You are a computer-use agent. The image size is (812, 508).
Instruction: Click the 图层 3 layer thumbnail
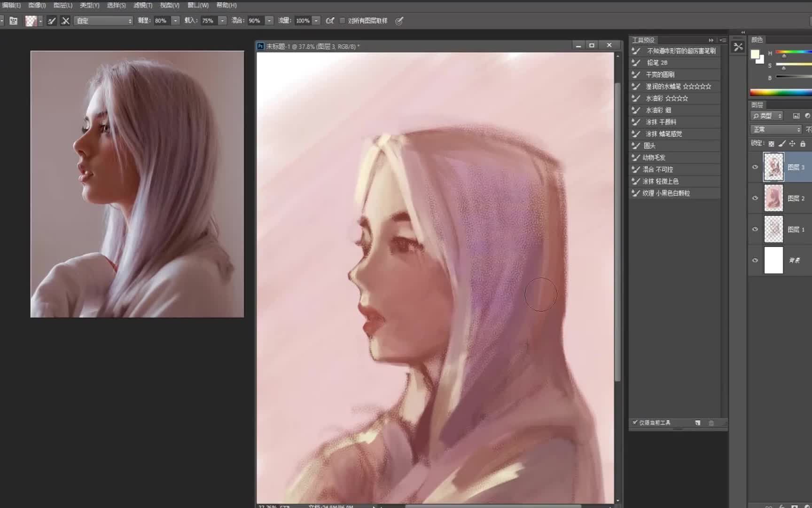[773, 167]
